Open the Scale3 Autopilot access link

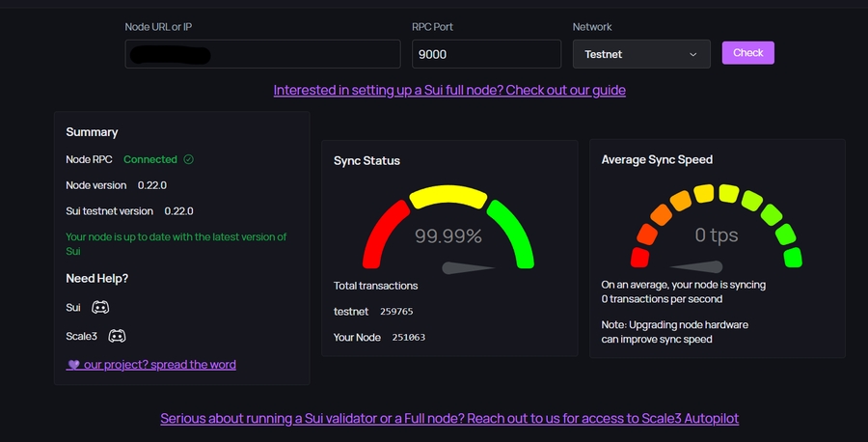pos(449,419)
